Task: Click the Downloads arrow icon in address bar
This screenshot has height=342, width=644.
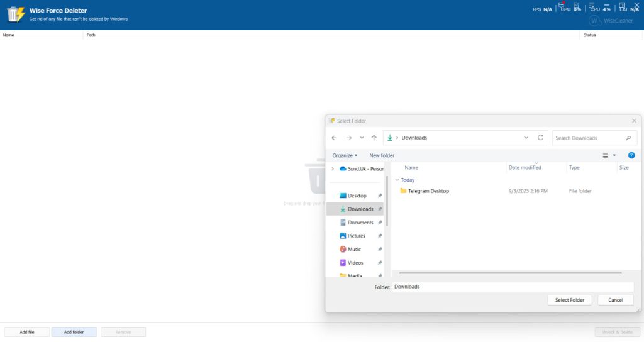Action: tap(390, 138)
